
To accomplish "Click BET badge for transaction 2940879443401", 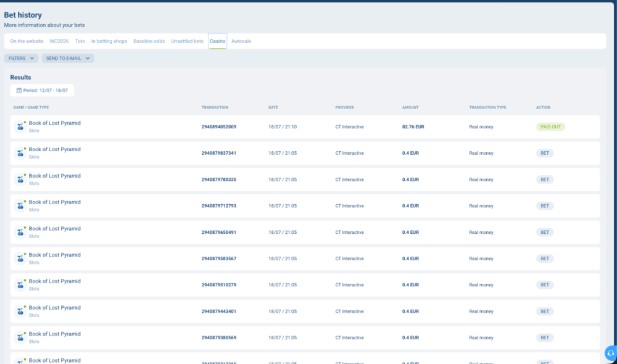I will 545,312.
